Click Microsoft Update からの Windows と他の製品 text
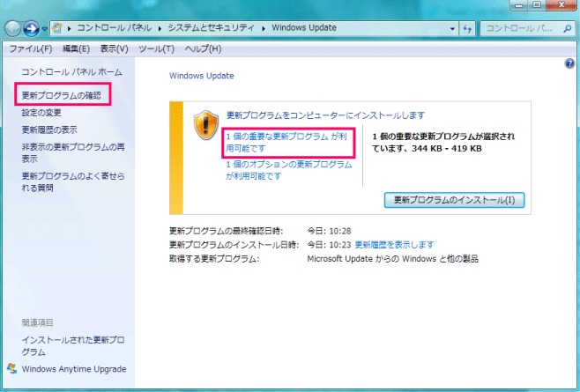This screenshot has width=580, height=392. tap(392, 258)
